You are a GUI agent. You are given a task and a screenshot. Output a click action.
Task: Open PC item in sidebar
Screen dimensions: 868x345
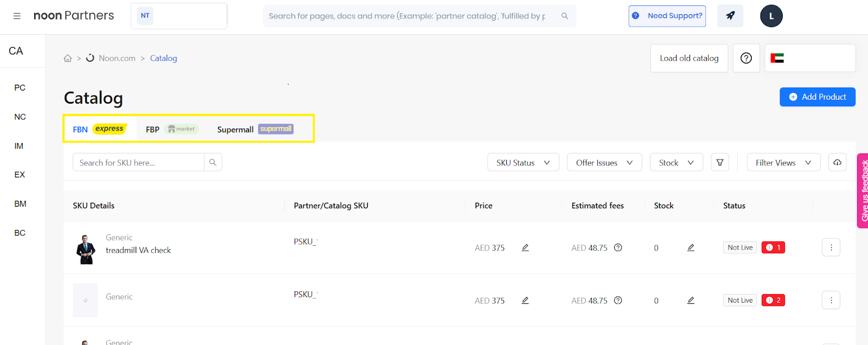[x=20, y=87]
